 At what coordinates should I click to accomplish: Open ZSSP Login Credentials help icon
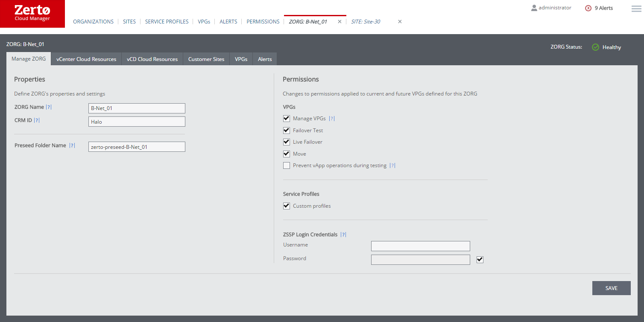(343, 235)
